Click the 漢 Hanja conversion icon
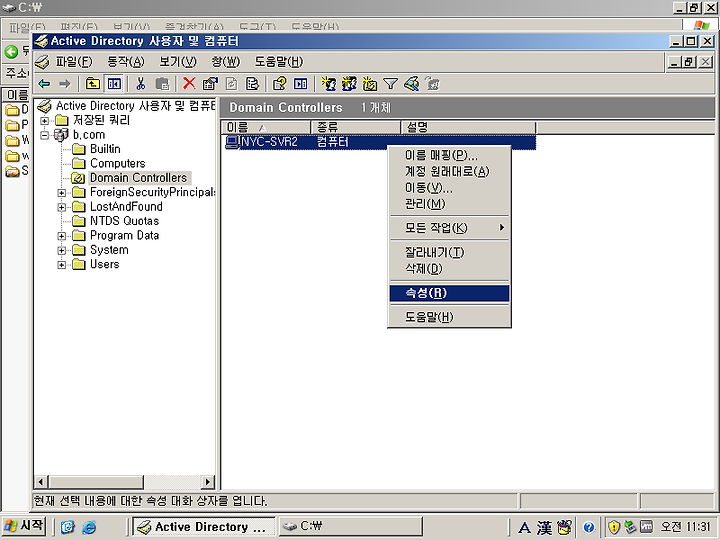 545,527
